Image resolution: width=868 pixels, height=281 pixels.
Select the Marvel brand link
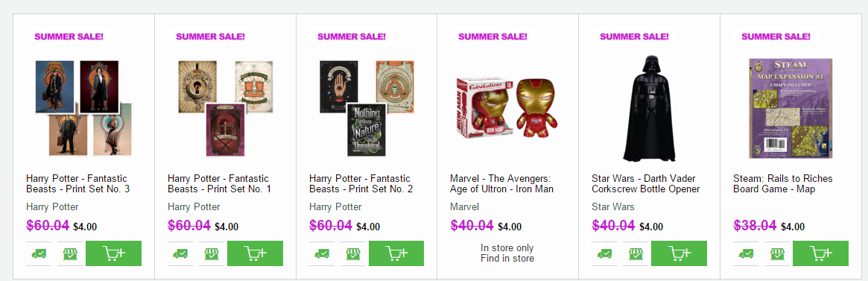pos(464,206)
